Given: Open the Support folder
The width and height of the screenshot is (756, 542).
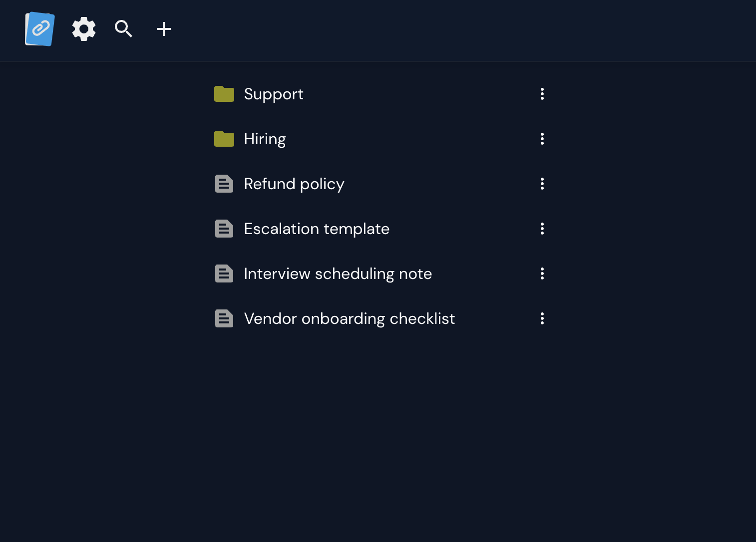Looking at the screenshot, I should click(274, 94).
